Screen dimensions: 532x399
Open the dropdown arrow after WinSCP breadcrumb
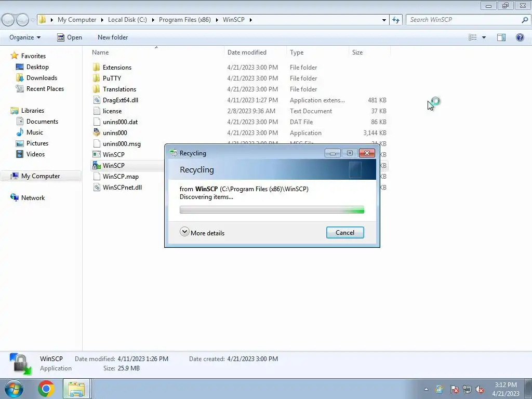(x=251, y=20)
